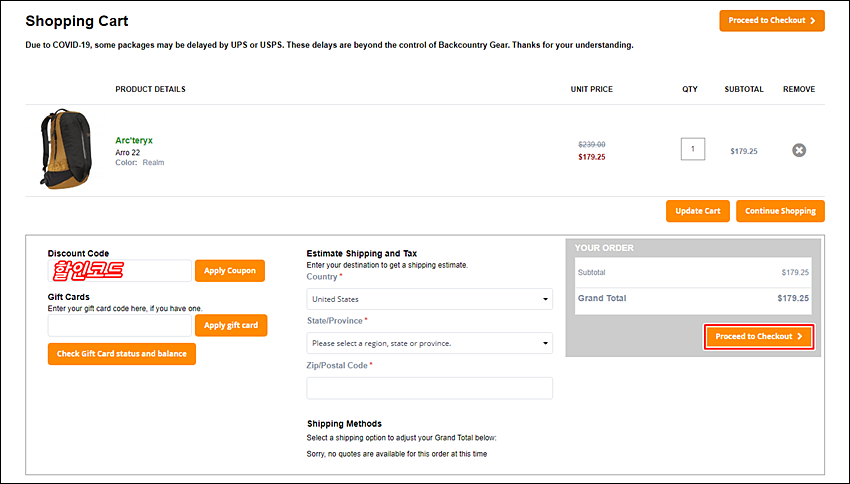The width and height of the screenshot is (850, 484).
Task: Focus the Zip/Postal Code field
Action: click(x=429, y=388)
